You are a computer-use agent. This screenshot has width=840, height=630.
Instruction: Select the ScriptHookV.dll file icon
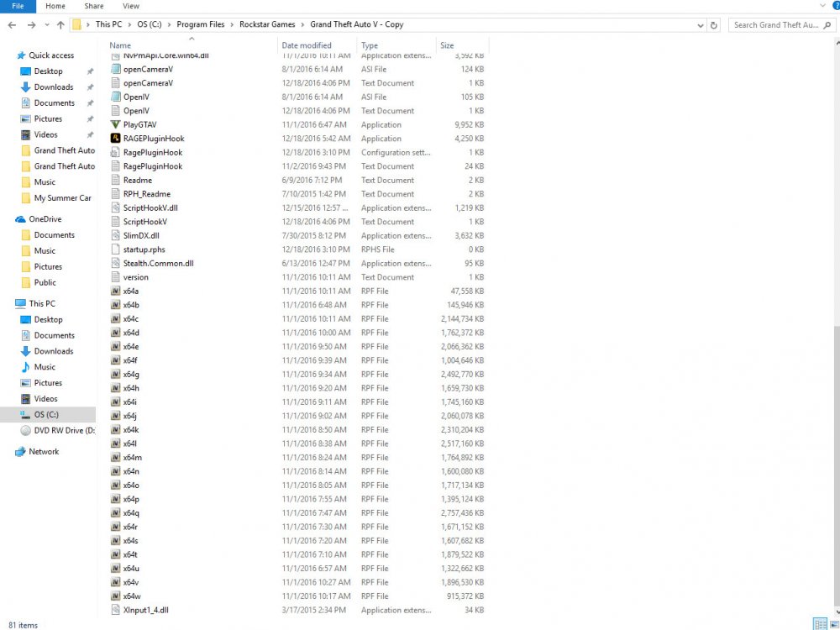coord(115,207)
